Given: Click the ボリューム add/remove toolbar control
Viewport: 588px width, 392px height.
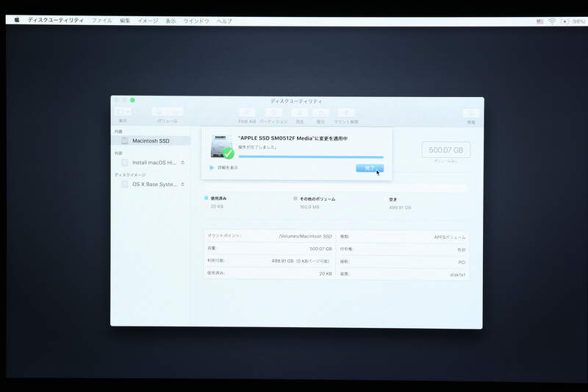Looking at the screenshot, I should (x=168, y=112).
